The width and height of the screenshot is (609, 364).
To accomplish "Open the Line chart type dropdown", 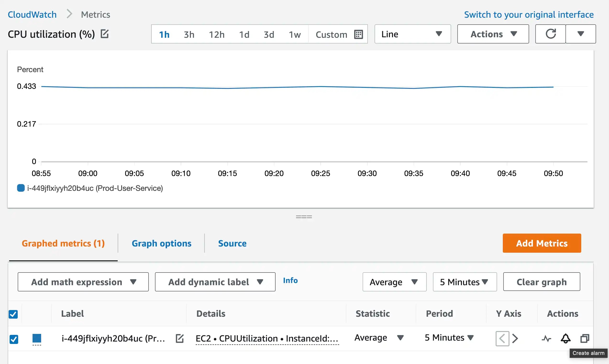I will coord(412,34).
